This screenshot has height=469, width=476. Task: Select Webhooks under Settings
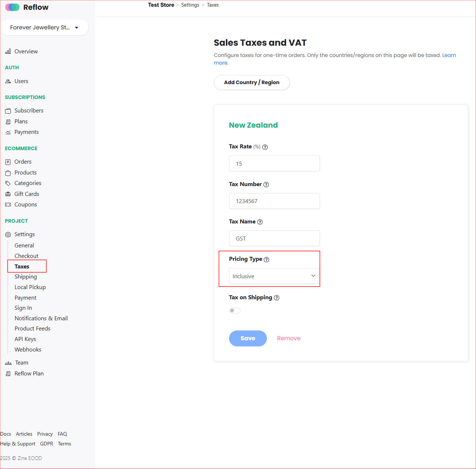28,350
